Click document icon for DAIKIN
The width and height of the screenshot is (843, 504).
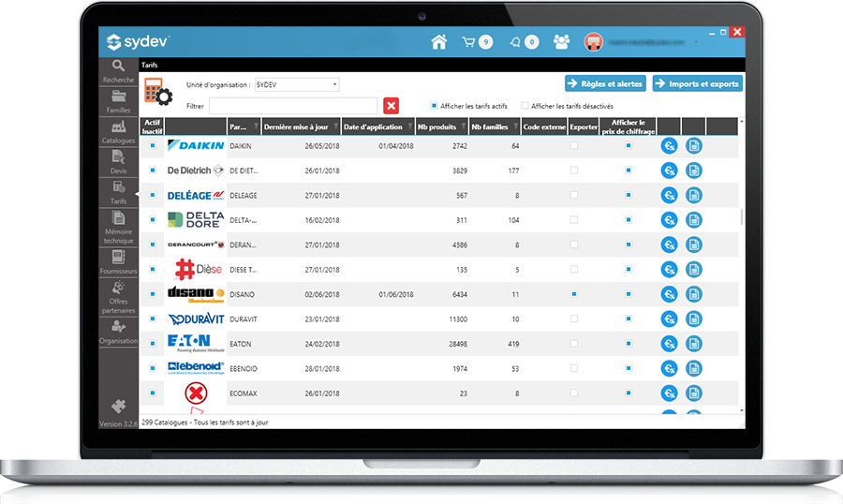pyautogui.click(x=694, y=146)
